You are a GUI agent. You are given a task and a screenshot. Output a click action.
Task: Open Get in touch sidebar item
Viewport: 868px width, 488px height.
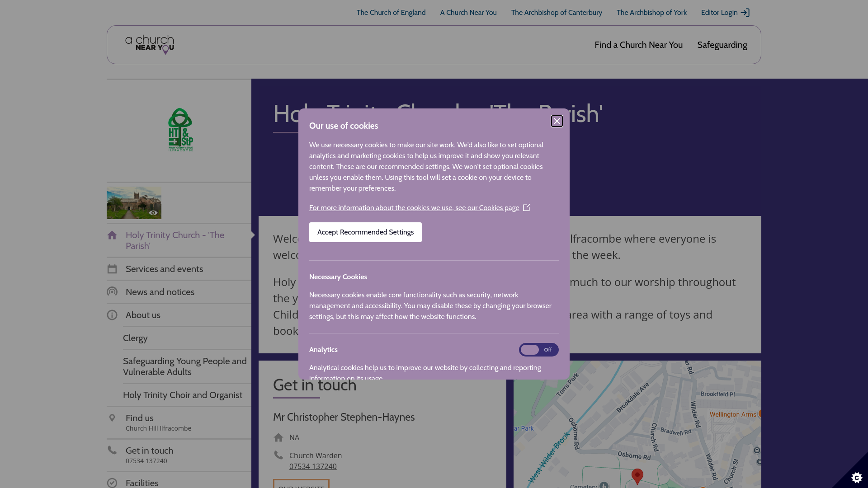(149, 450)
